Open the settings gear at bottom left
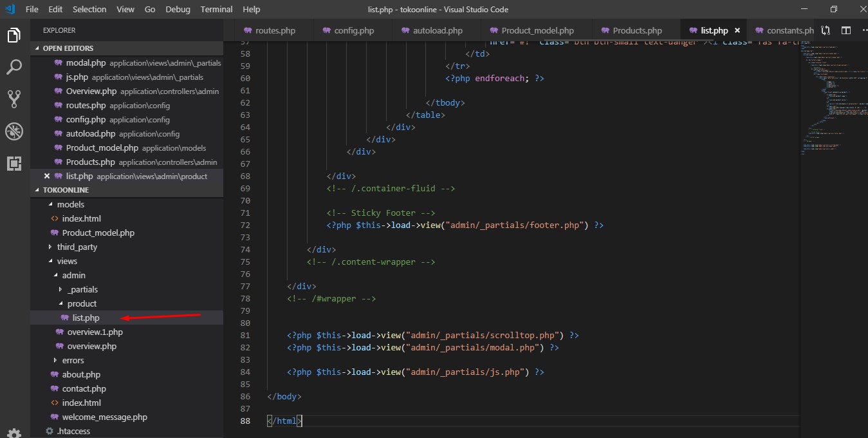868x438 pixels. [x=14, y=433]
